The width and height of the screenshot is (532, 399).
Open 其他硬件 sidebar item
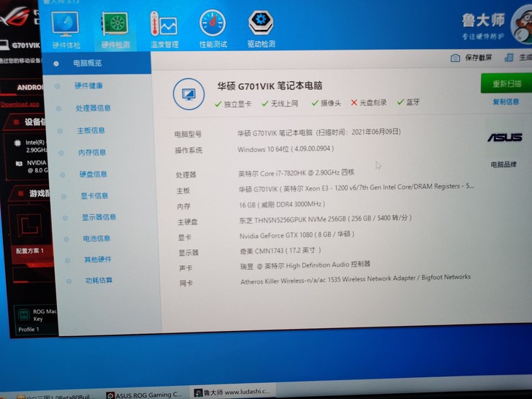(x=98, y=259)
